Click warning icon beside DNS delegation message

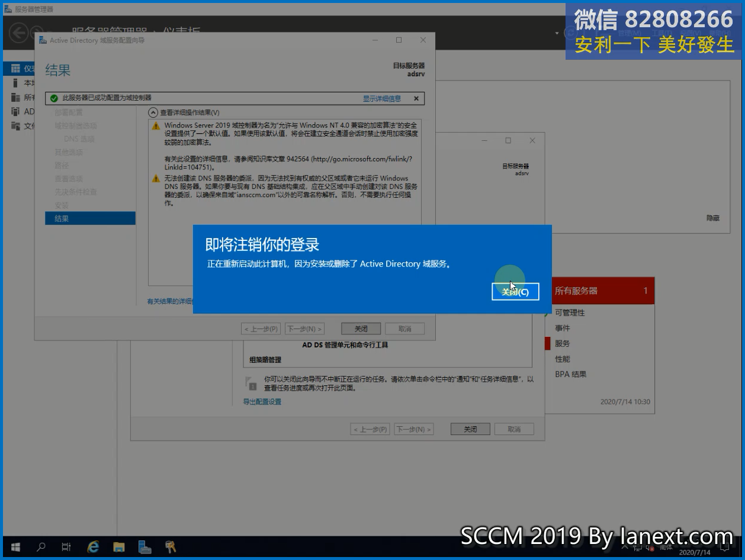[x=156, y=178]
